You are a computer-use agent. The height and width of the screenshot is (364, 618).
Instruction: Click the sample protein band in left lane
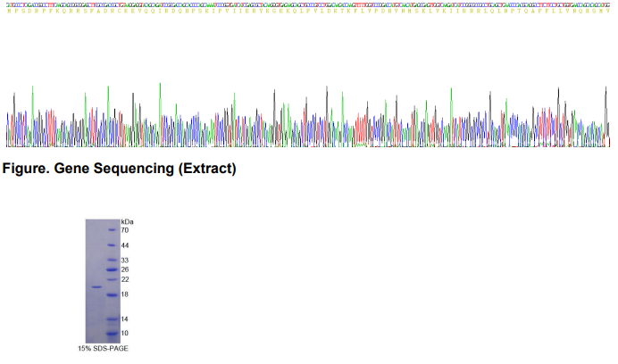click(96, 286)
